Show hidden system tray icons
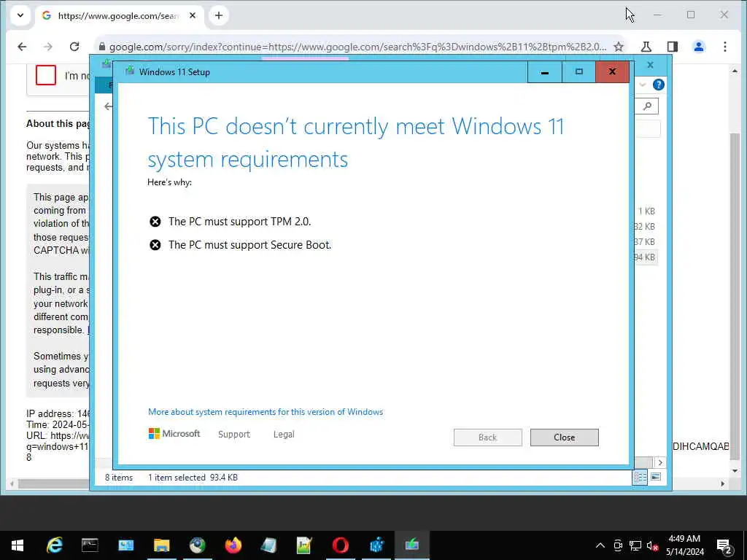The height and width of the screenshot is (560, 747). [600, 545]
